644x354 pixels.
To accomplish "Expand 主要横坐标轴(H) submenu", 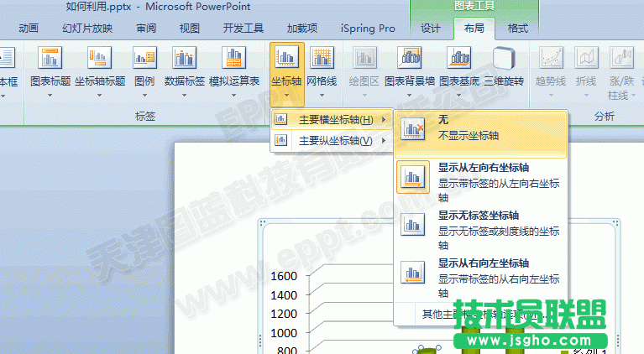I will 334,119.
